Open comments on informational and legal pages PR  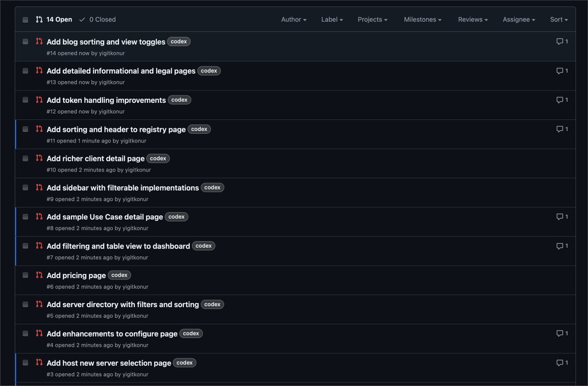(x=562, y=71)
